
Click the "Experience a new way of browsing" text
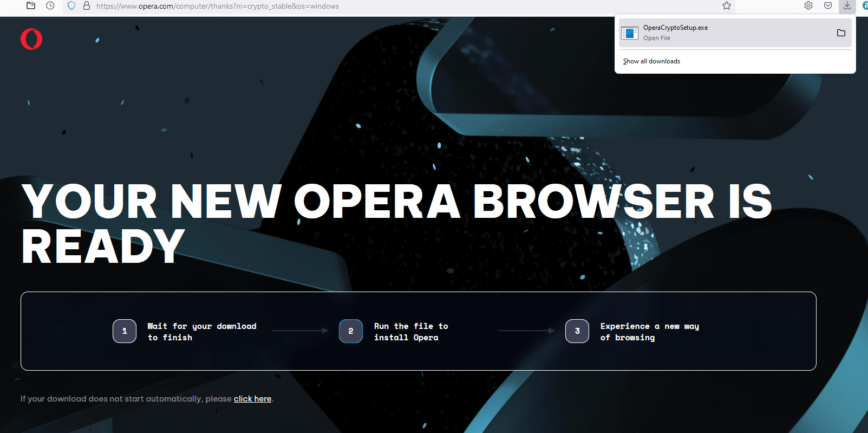[x=650, y=332]
